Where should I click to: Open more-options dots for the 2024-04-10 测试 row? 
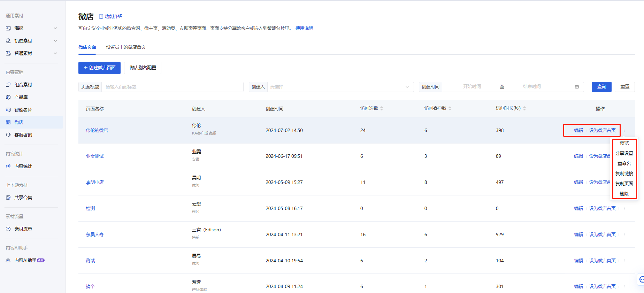(x=624, y=261)
